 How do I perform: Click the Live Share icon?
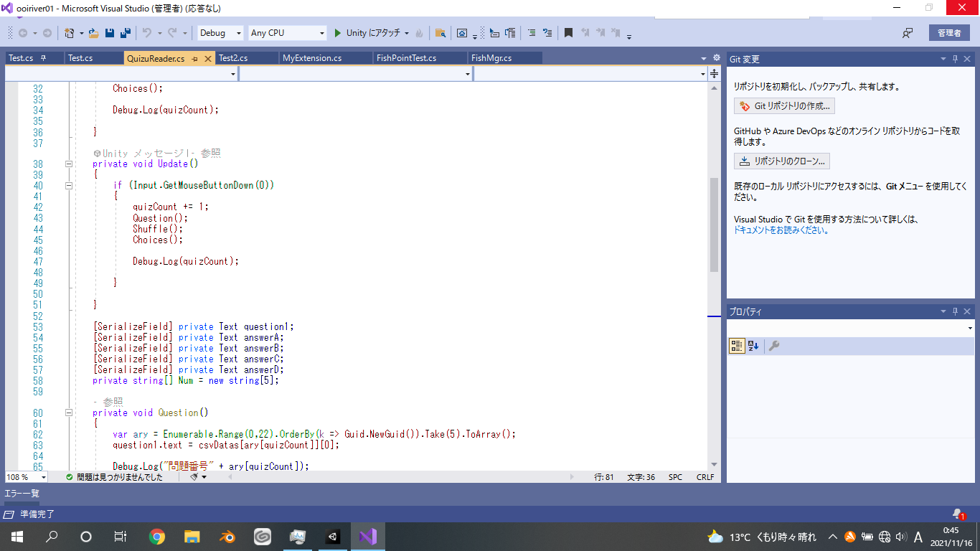(x=908, y=33)
